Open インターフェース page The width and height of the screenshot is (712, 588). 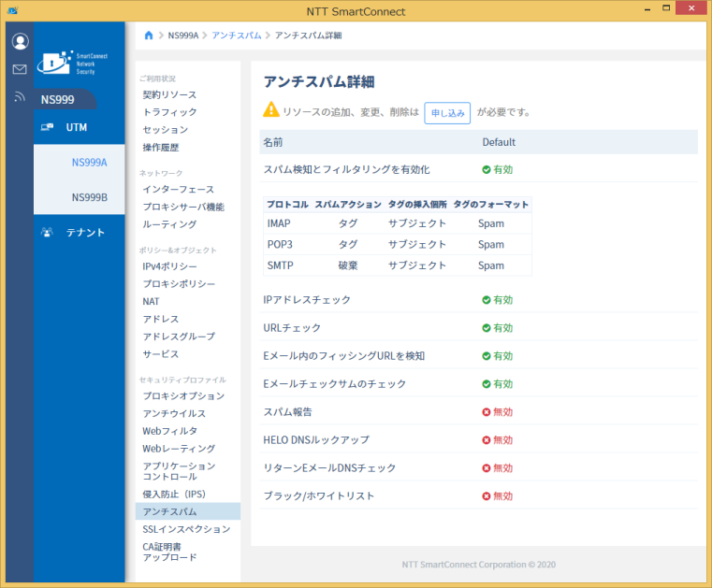point(178,189)
